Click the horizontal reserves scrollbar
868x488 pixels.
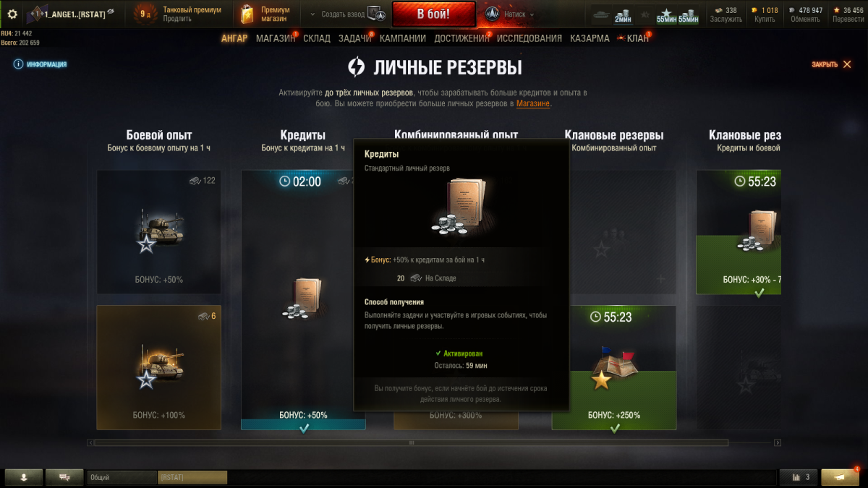click(x=411, y=442)
